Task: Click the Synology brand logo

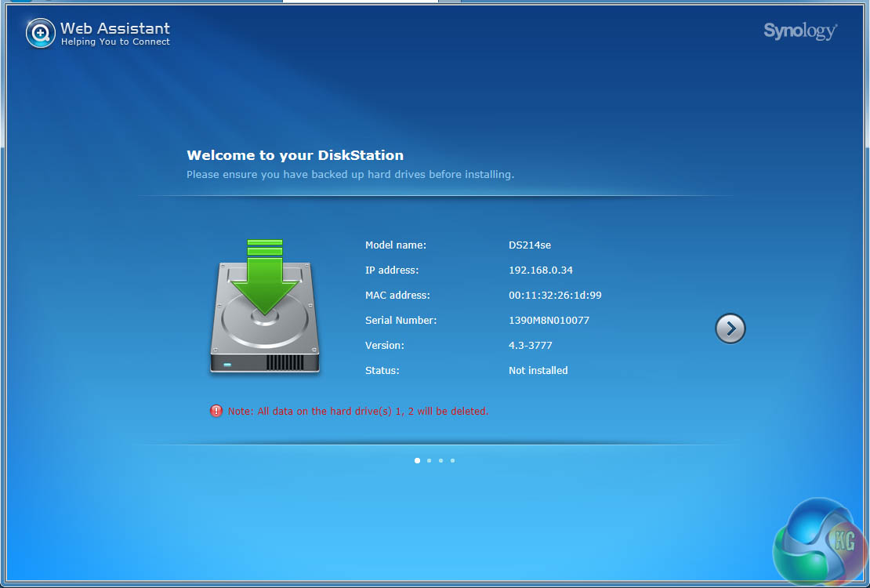Action: tap(800, 31)
